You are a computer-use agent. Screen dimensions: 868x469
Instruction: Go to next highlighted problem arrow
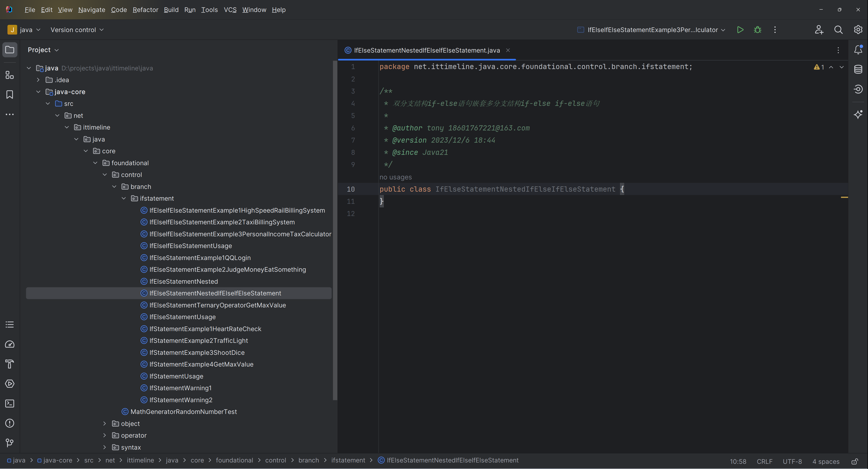tap(842, 67)
